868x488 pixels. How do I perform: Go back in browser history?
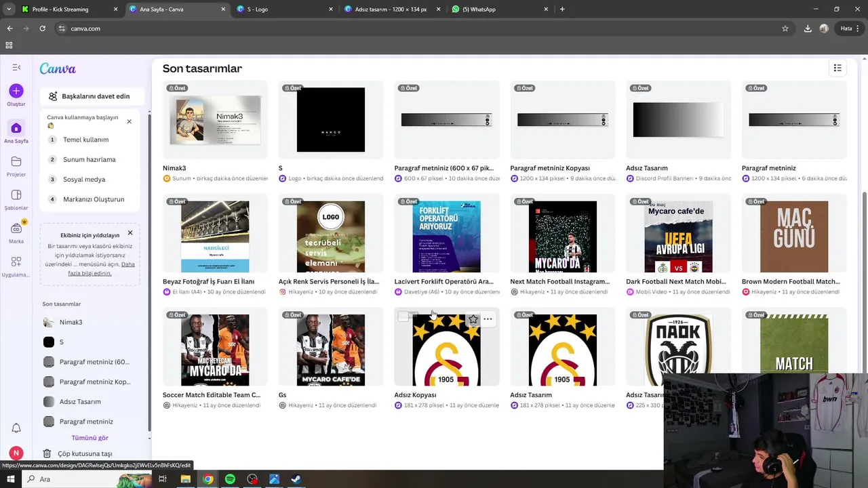[x=9, y=28]
